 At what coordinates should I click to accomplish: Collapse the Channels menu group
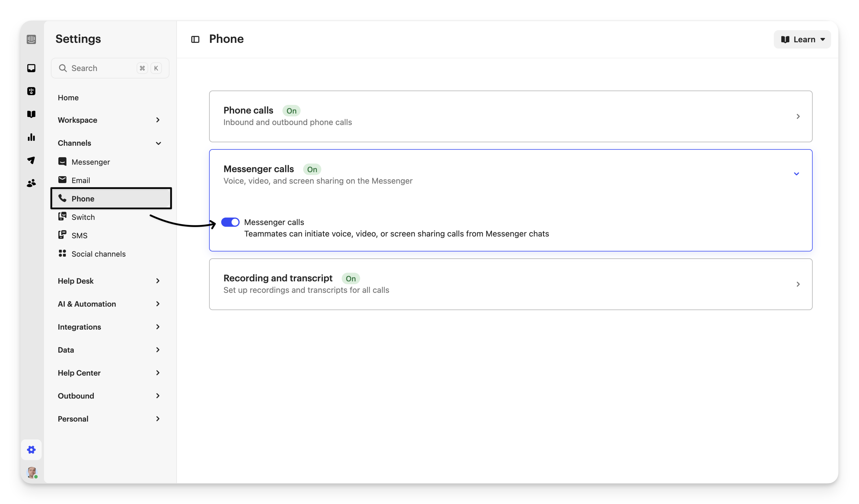[158, 143]
